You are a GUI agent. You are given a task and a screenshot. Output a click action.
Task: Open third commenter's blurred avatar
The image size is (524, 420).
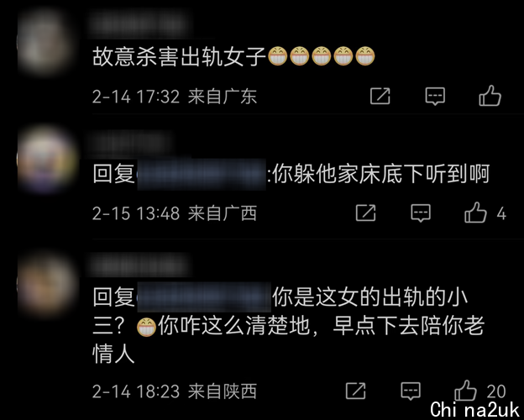click(46, 284)
